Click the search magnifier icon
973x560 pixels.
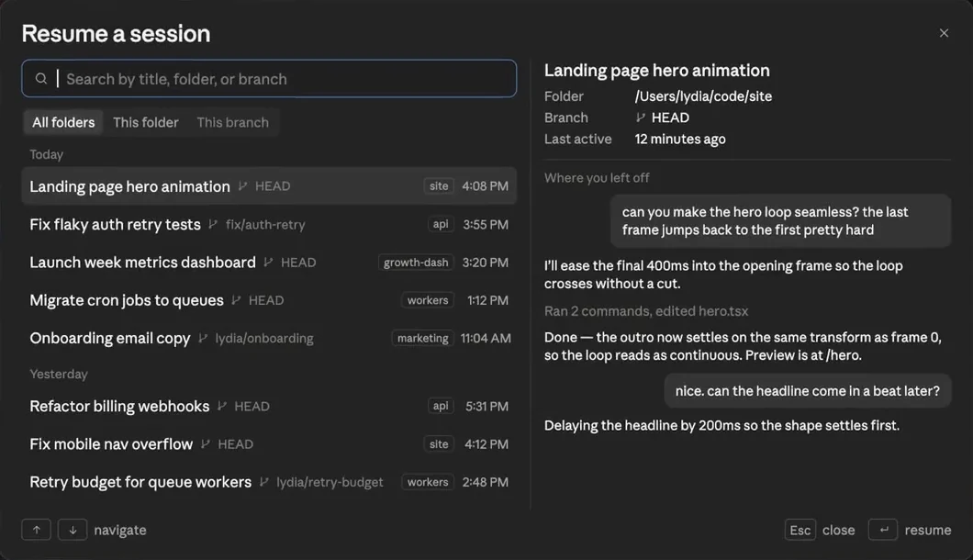[41, 79]
